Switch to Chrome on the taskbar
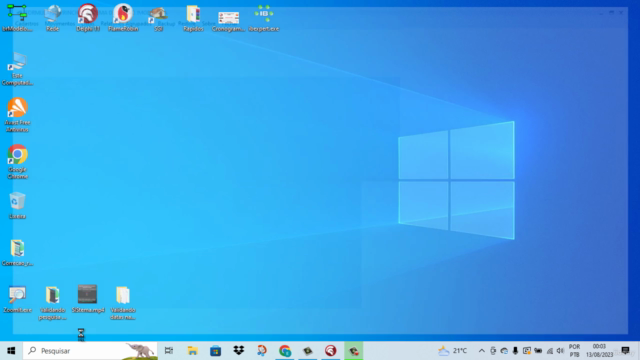Viewport: 640px width, 360px height. (284, 351)
